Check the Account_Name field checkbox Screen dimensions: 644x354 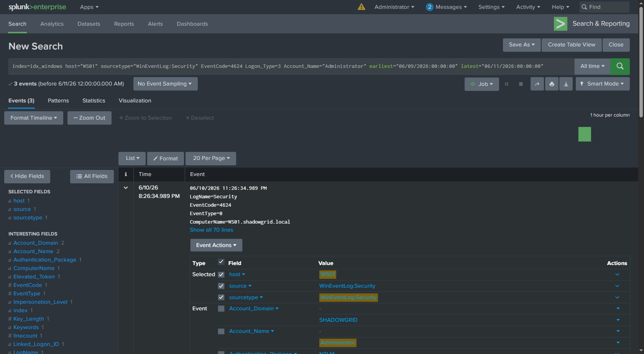click(x=221, y=331)
